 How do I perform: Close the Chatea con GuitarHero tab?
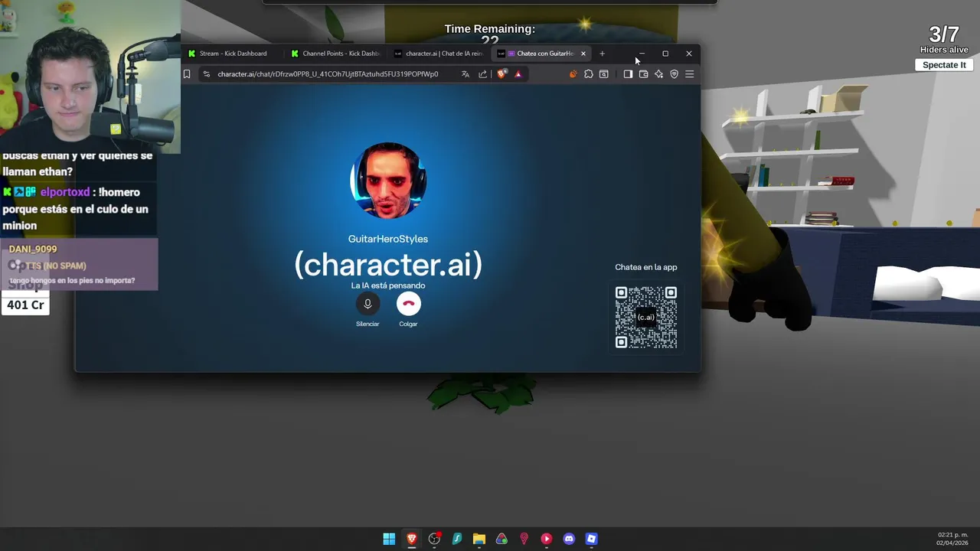point(583,54)
